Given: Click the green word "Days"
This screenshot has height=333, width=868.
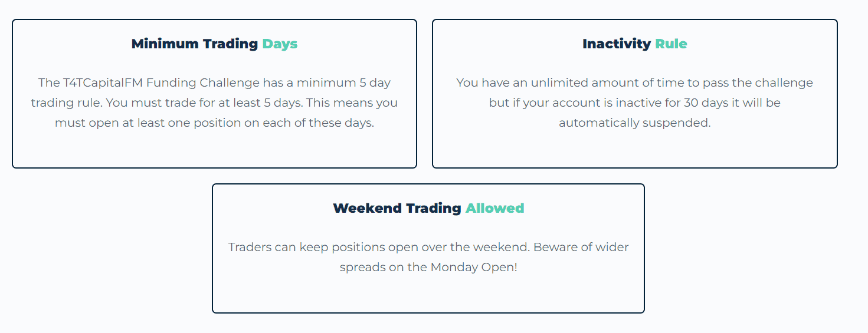Looking at the screenshot, I should (280, 44).
